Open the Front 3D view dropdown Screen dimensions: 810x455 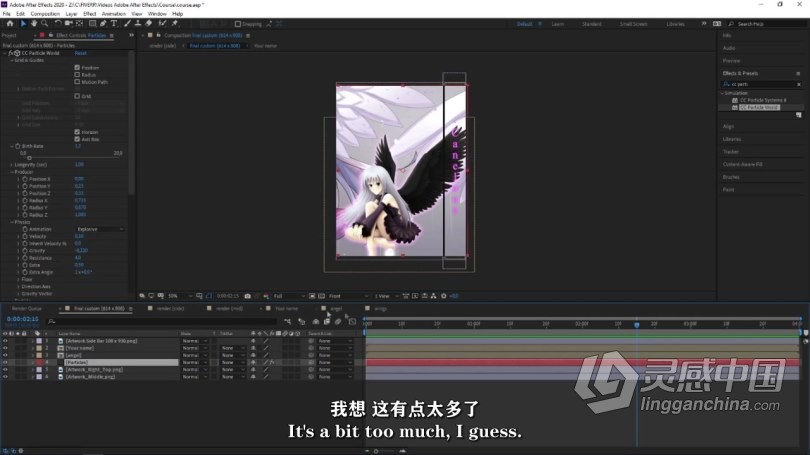point(348,296)
